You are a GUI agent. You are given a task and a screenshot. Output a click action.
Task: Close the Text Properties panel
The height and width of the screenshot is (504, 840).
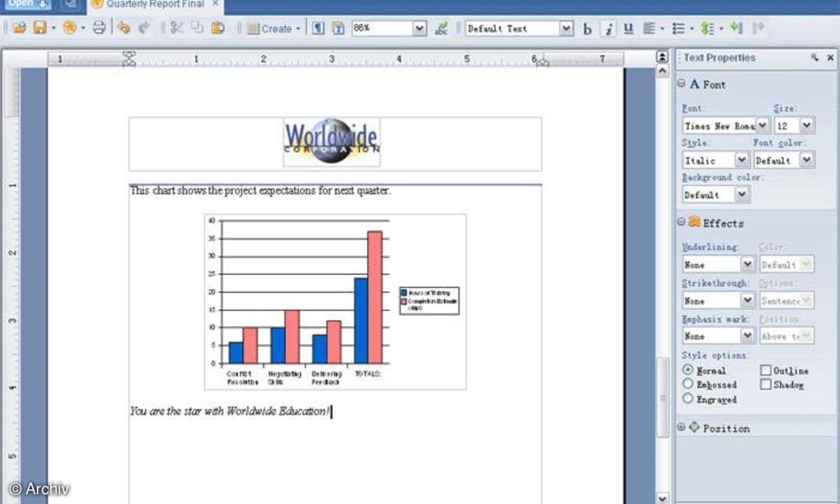coord(831,58)
